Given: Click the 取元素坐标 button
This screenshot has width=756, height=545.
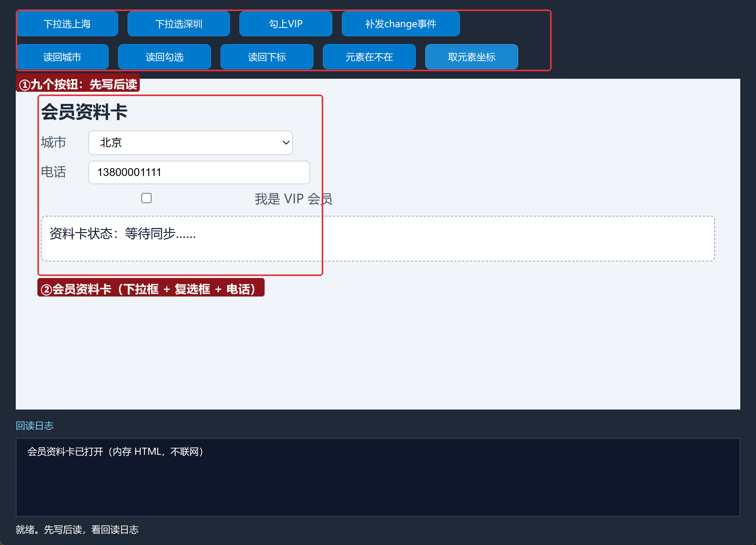Looking at the screenshot, I should [x=472, y=57].
